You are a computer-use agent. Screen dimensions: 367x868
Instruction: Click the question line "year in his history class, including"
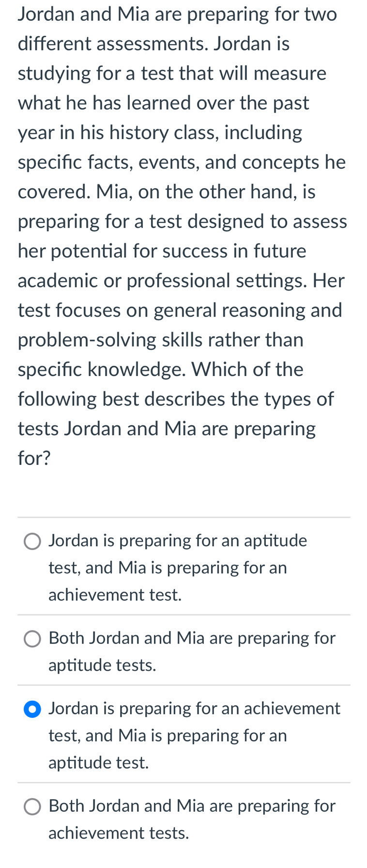click(160, 133)
